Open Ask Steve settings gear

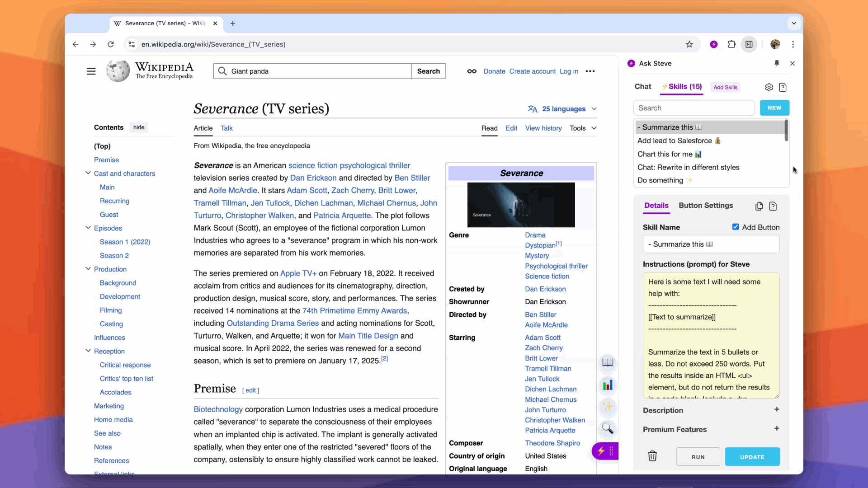pyautogui.click(x=769, y=87)
